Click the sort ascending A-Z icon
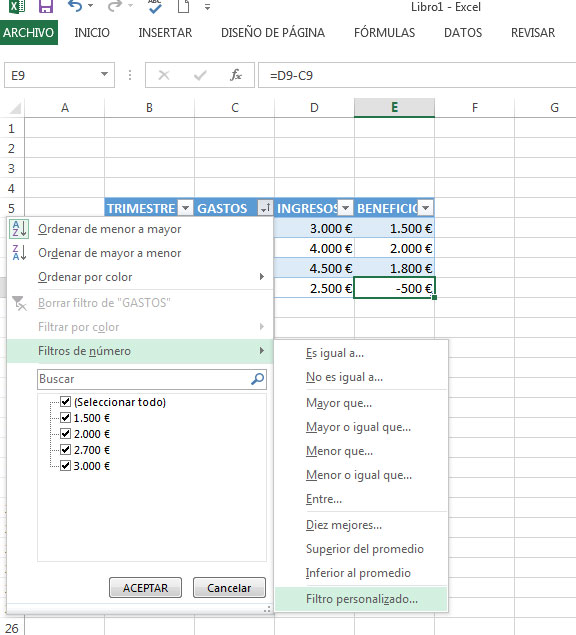This screenshot has height=635, width=576. [x=19, y=229]
